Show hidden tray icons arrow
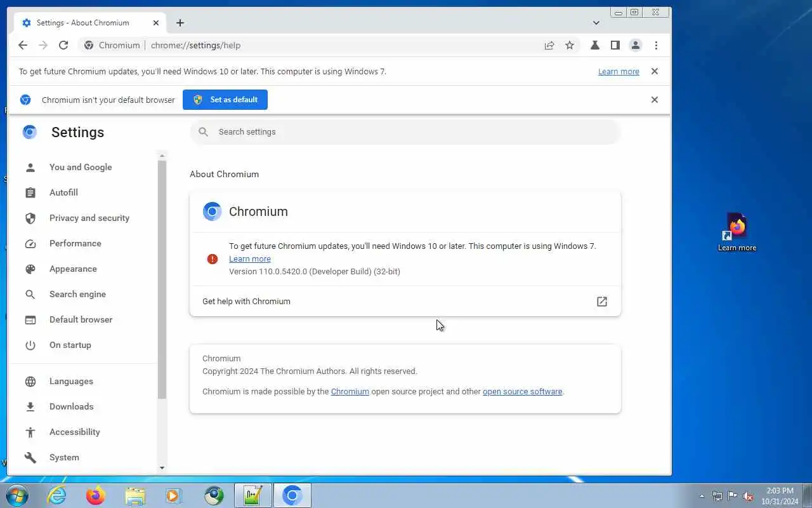Screen dimensions: 812x508 tap(702, 496)
